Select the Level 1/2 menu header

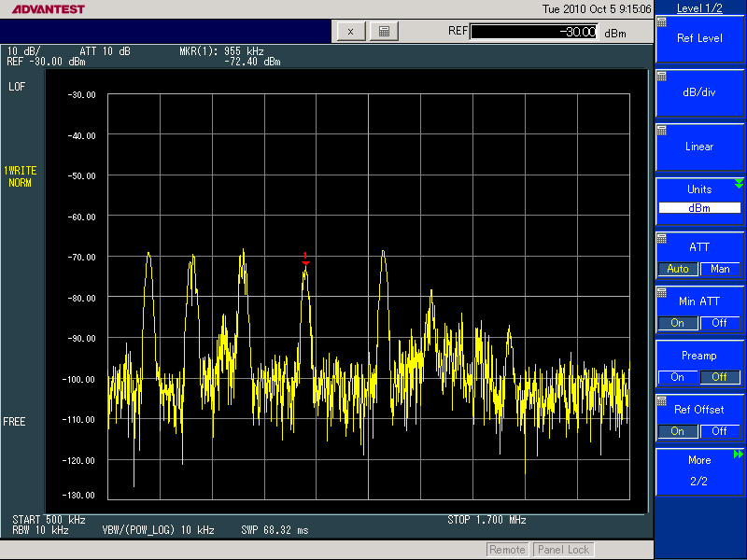pos(699,7)
